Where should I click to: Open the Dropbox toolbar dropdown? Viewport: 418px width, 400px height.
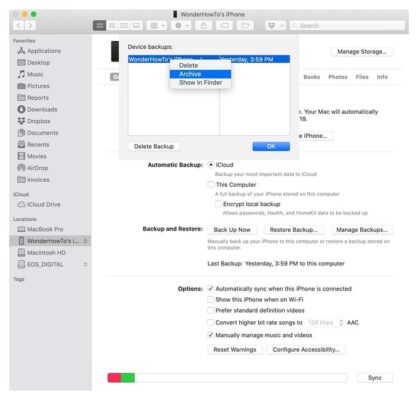coord(275,25)
